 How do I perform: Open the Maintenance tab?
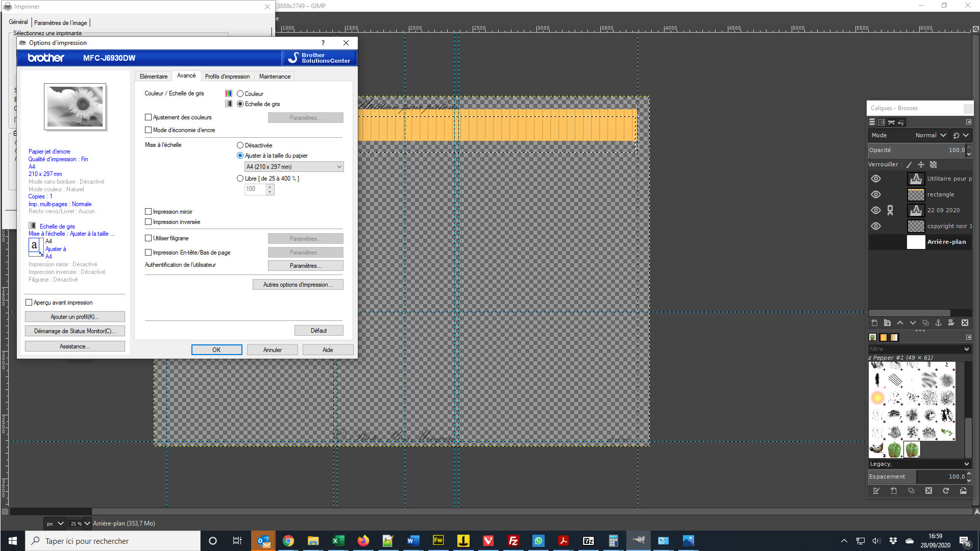coord(275,77)
